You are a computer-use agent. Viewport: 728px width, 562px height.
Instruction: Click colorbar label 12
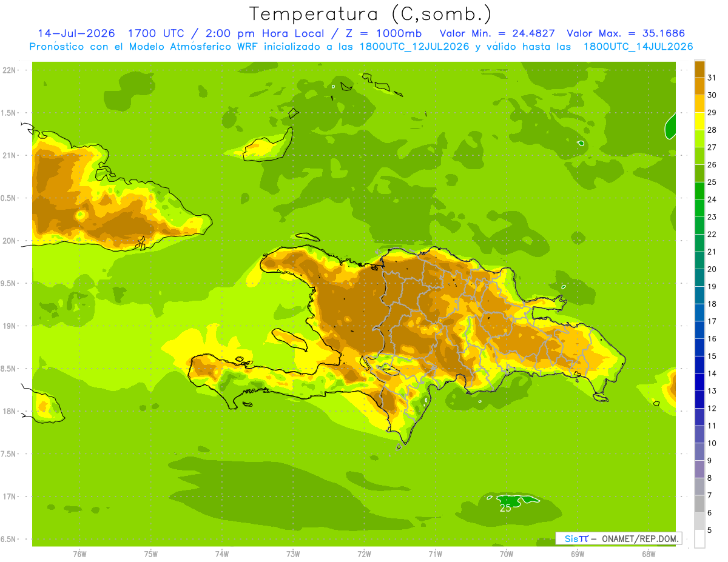coord(712,408)
